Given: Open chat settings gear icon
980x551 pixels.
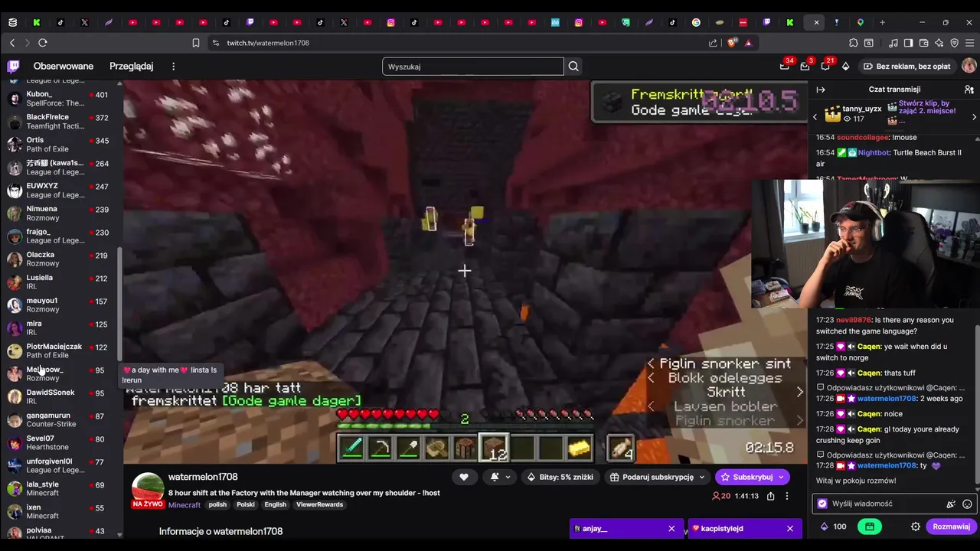Looking at the screenshot, I should 916,527.
